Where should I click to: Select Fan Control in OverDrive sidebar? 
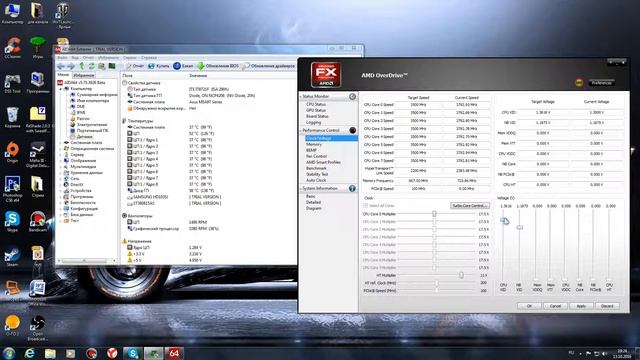point(316,156)
